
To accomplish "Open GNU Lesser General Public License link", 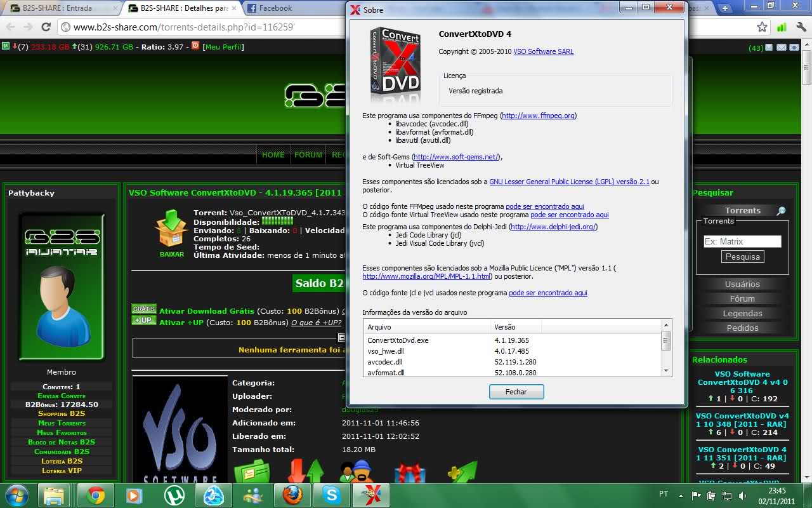I will 569,182.
